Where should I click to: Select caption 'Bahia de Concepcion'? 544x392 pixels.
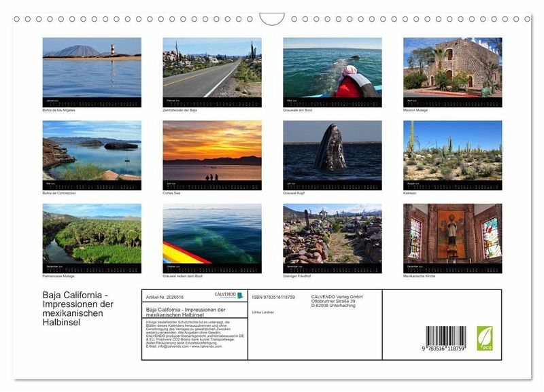[59, 193]
